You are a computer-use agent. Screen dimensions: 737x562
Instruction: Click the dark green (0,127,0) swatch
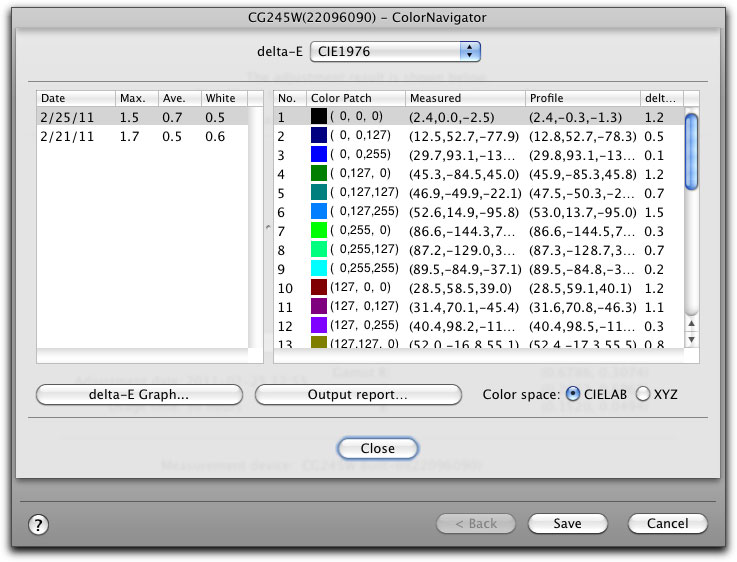(319, 173)
